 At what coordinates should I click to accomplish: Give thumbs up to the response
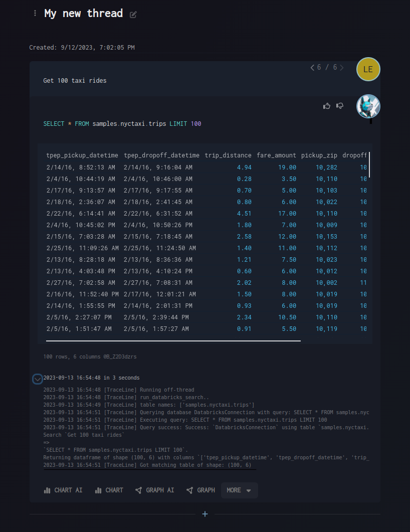[327, 106]
